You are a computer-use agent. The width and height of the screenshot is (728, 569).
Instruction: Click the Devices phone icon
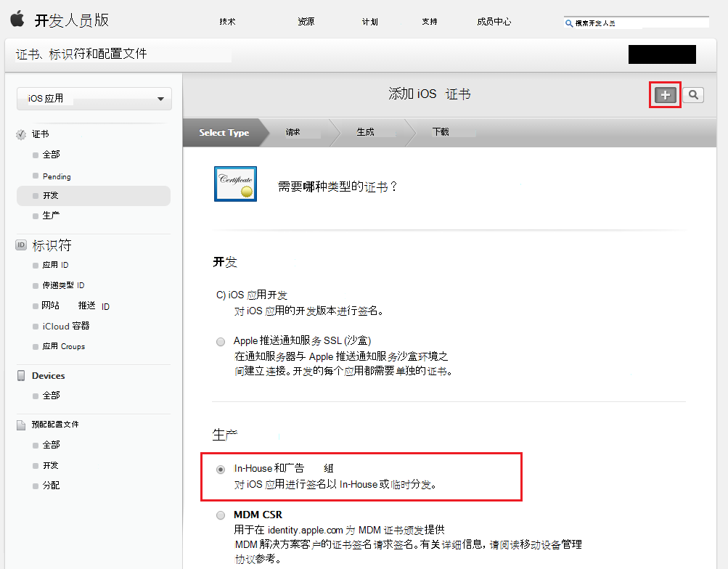tap(21, 375)
